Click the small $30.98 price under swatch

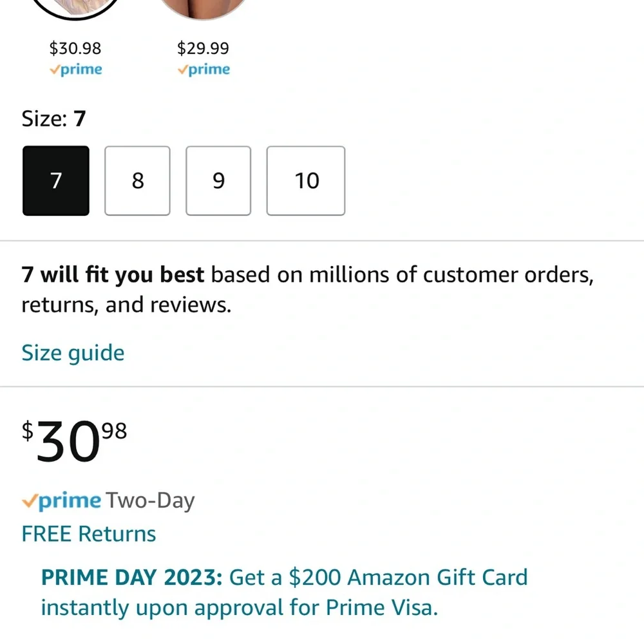pyautogui.click(x=75, y=48)
